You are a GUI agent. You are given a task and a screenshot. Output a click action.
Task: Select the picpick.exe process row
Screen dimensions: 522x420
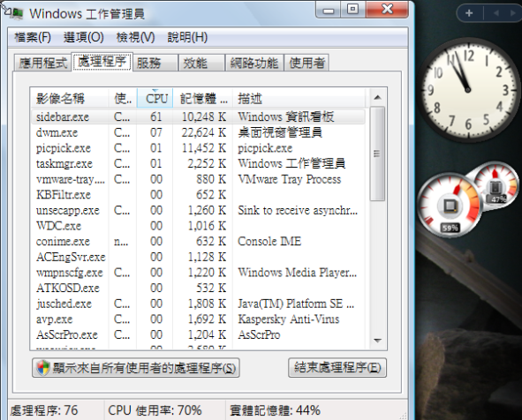pos(198,148)
